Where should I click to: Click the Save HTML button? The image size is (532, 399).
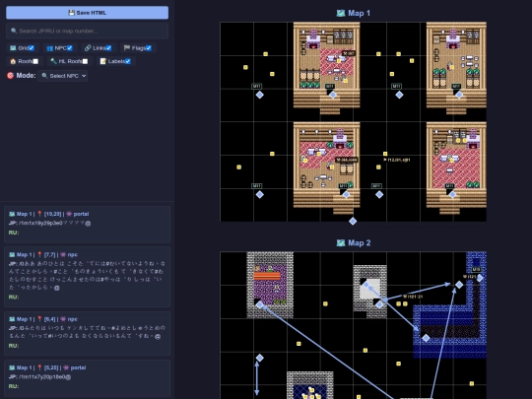(x=88, y=13)
